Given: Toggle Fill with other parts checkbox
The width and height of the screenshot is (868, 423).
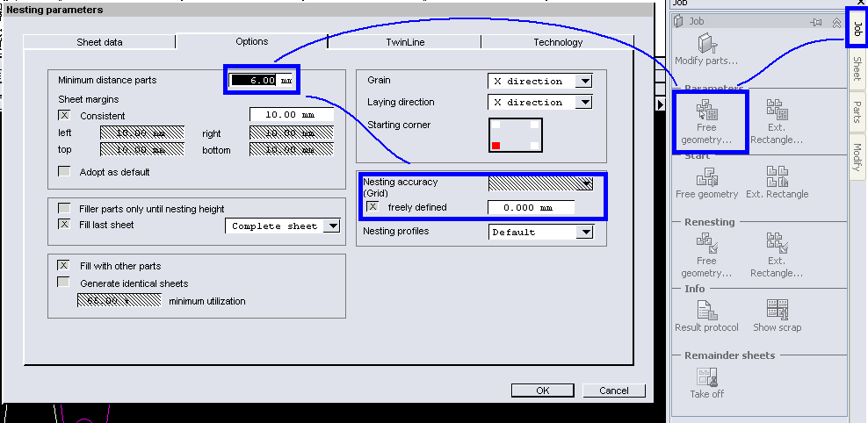Looking at the screenshot, I should pyautogui.click(x=64, y=265).
